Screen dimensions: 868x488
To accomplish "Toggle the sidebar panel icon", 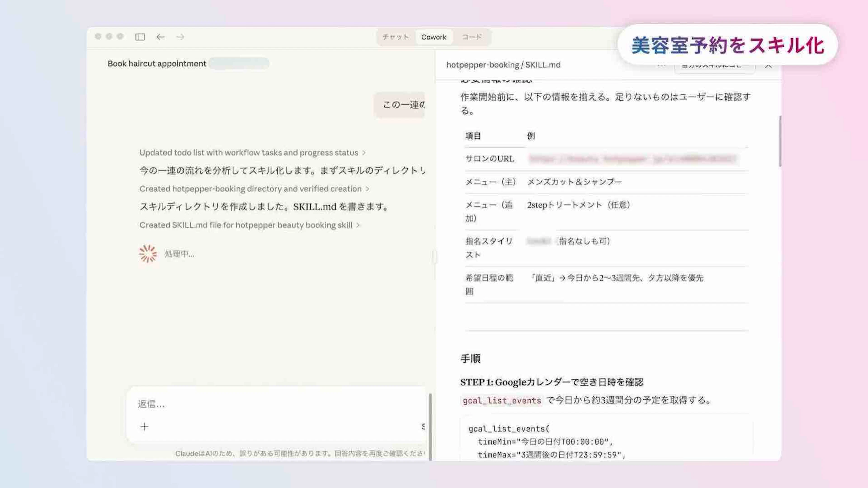I will point(140,37).
